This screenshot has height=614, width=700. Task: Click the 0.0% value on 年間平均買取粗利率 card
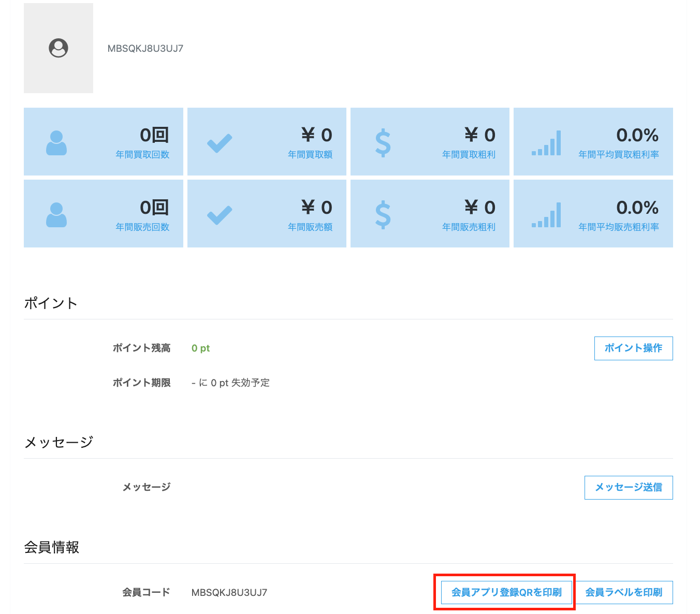(x=637, y=135)
